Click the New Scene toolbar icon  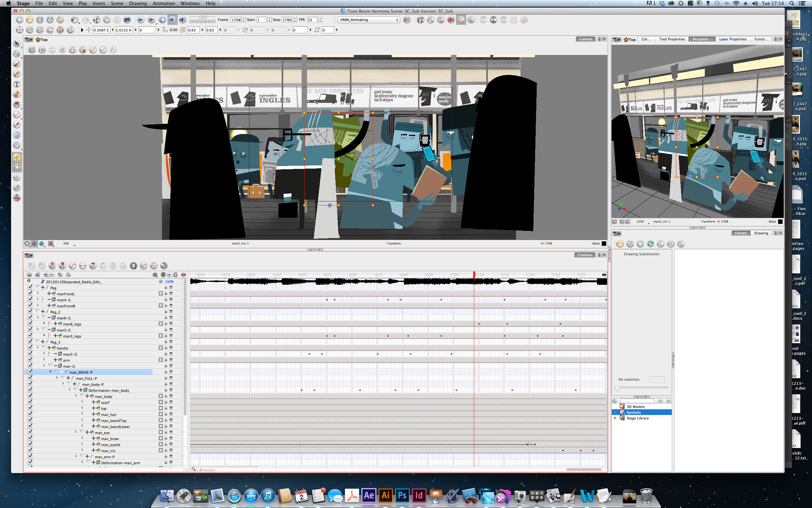[x=19, y=20]
